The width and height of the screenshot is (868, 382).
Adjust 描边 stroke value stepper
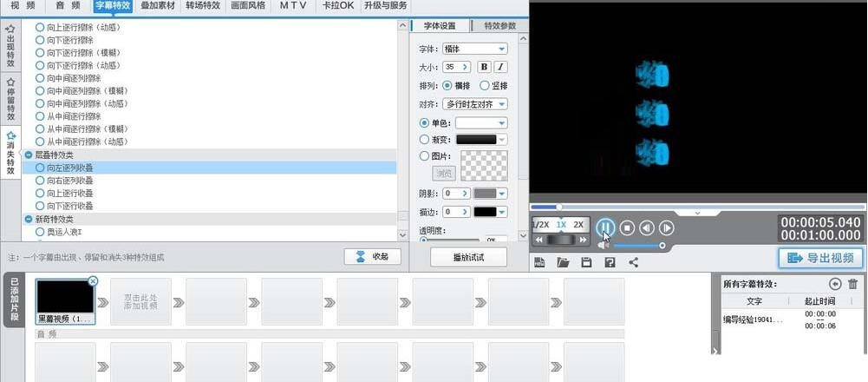click(x=465, y=212)
